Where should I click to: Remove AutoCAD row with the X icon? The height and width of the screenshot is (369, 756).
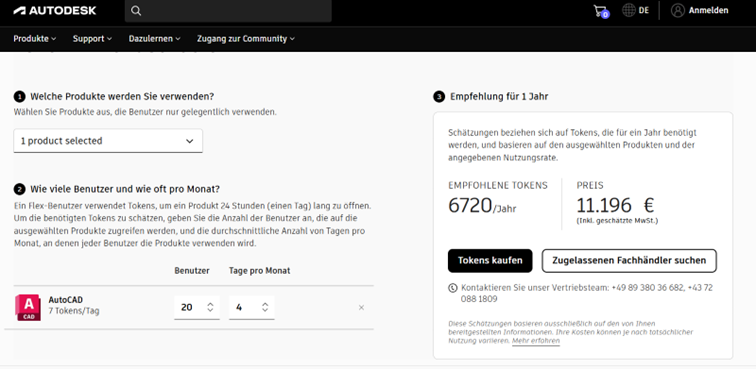pos(361,307)
